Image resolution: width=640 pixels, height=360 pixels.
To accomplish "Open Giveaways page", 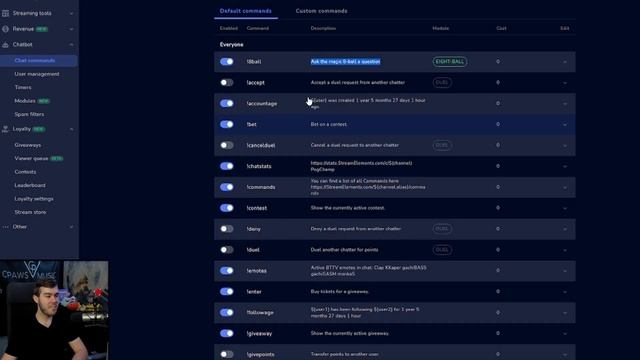I will pos(27,145).
